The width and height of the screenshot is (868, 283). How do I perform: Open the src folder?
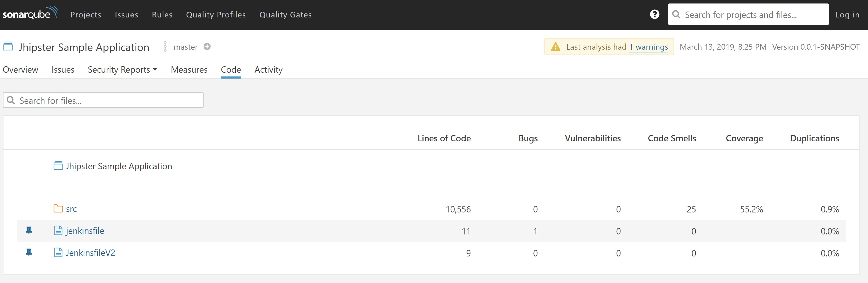click(x=72, y=209)
